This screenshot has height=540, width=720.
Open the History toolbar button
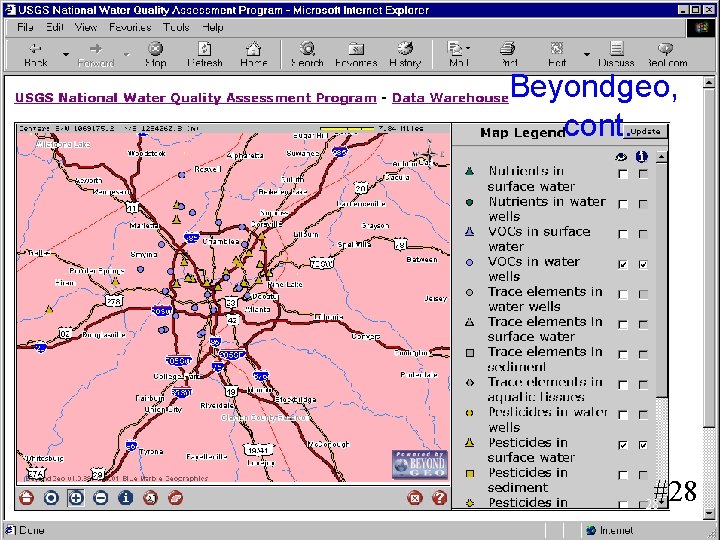click(x=405, y=55)
